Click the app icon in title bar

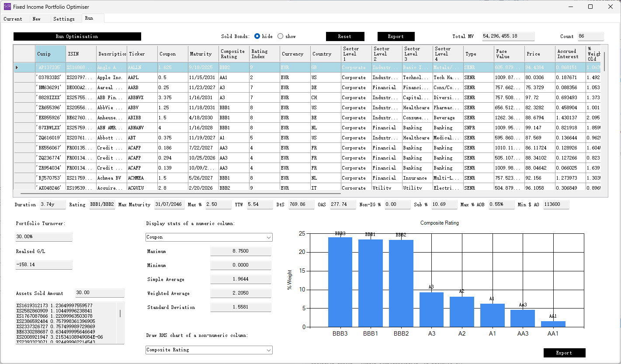[x=7, y=7]
